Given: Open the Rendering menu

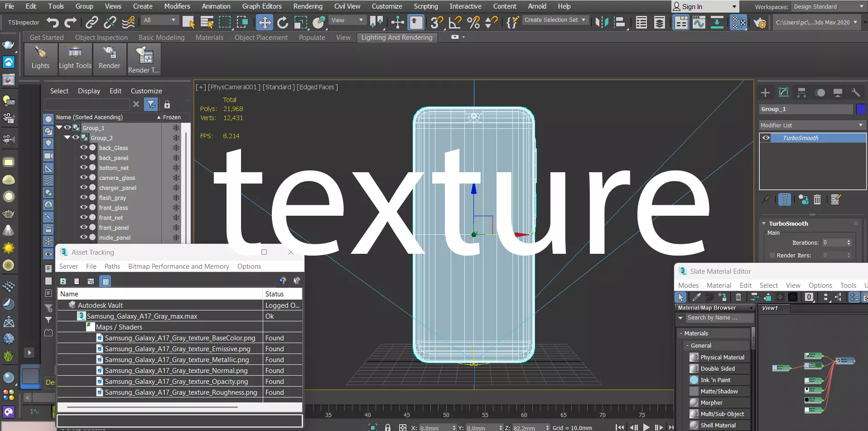Looking at the screenshot, I should pos(308,6).
